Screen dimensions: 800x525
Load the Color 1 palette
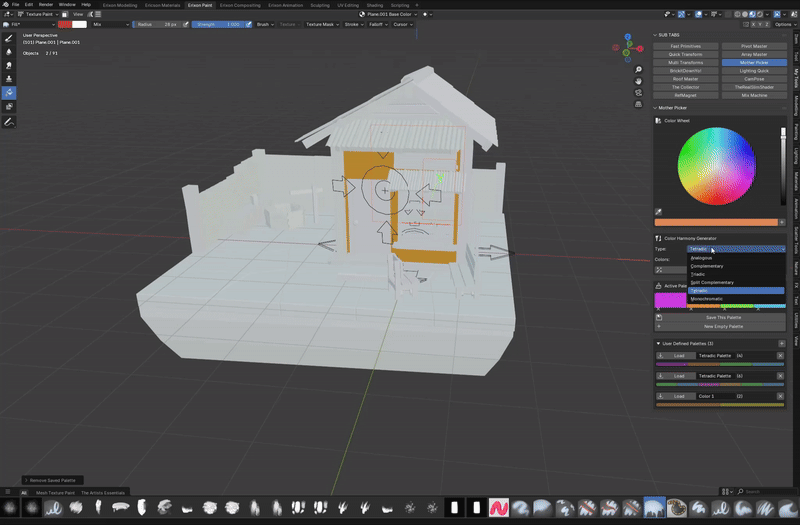676,396
